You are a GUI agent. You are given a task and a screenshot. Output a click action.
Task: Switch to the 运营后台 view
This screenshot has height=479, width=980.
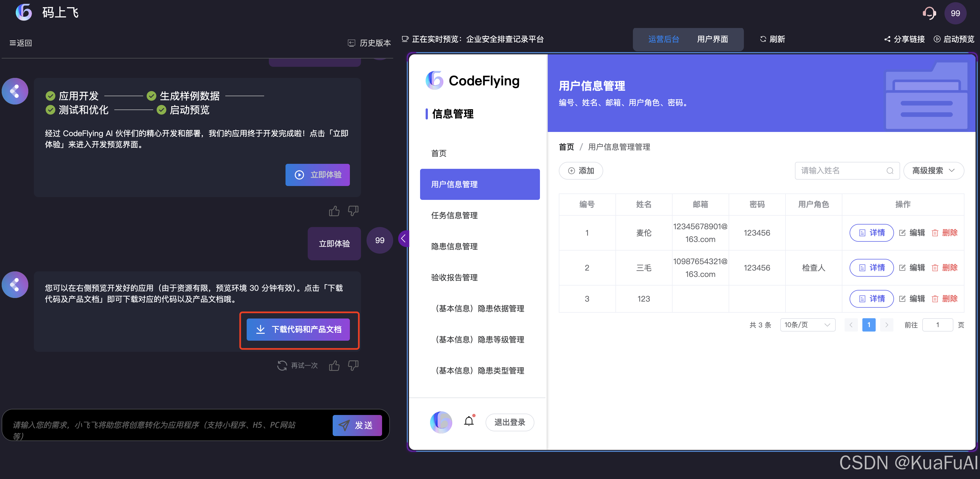coord(663,39)
